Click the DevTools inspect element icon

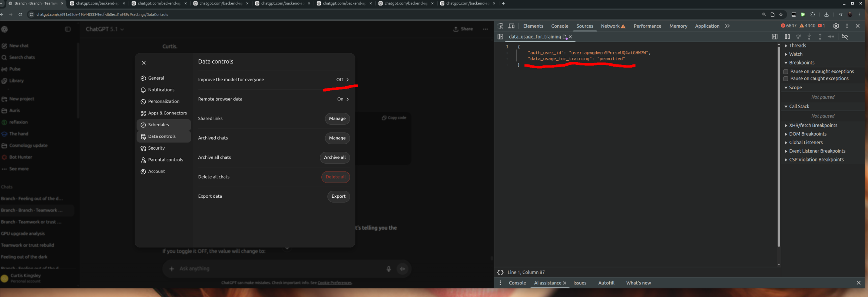[500, 26]
